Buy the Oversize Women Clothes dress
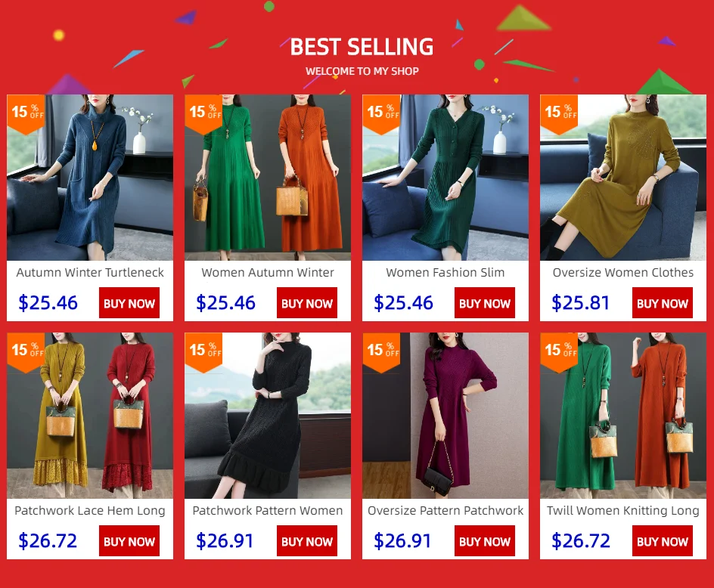Image resolution: width=714 pixels, height=588 pixels. click(663, 303)
